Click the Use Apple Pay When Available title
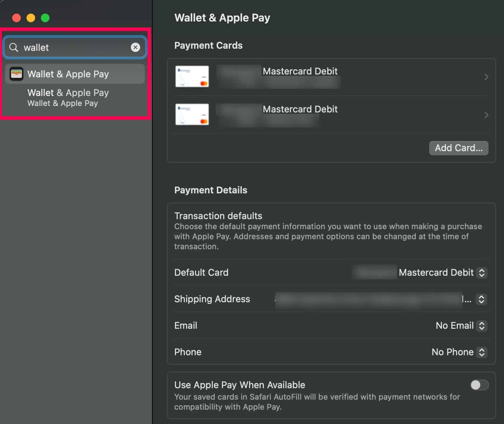 [239, 385]
